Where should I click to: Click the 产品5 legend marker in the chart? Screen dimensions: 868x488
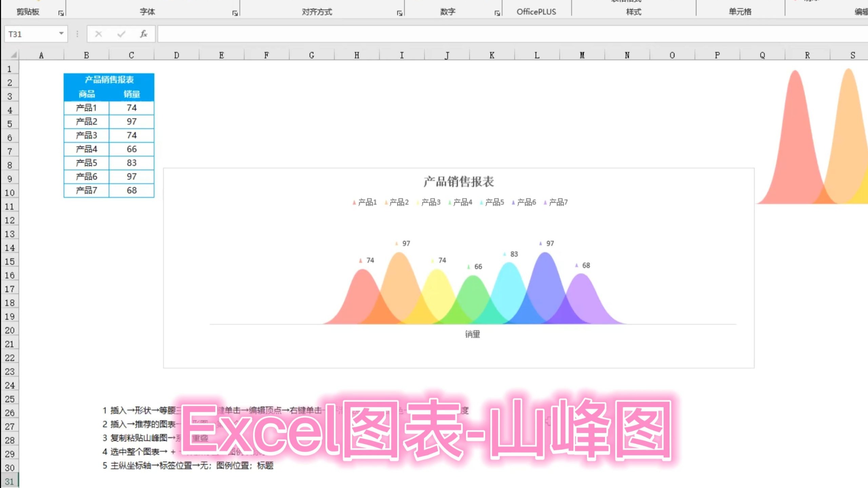pyautogui.click(x=481, y=202)
